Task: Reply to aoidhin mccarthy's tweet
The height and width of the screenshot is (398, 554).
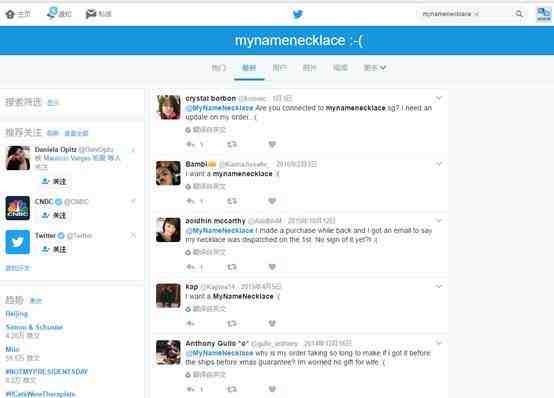Action: [190, 267]
